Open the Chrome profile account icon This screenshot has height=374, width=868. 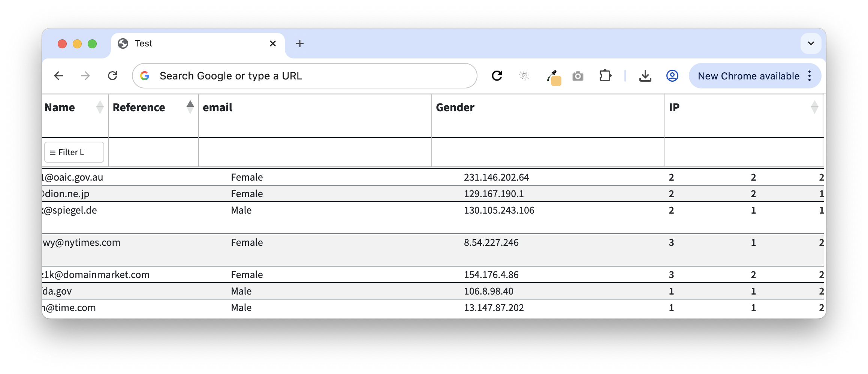[x=672, y=76]
